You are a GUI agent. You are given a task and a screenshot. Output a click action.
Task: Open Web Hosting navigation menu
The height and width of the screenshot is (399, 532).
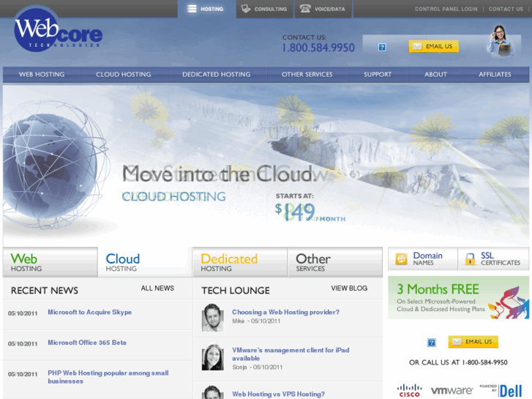(42, 75)
